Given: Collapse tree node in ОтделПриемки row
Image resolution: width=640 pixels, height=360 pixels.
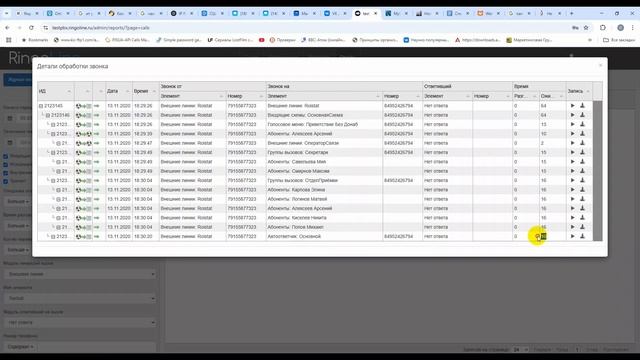Looking at the screenshot, I should tap(53, 180).
